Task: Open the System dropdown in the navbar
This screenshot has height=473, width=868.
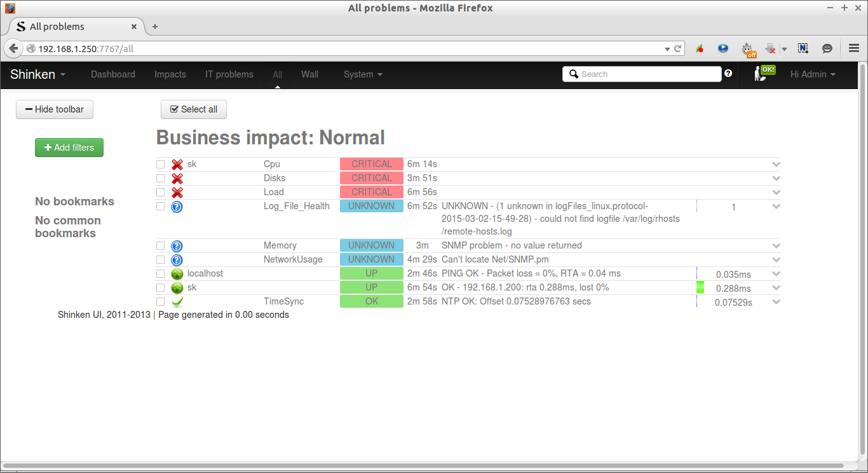Action: click(x=363, y=74)
